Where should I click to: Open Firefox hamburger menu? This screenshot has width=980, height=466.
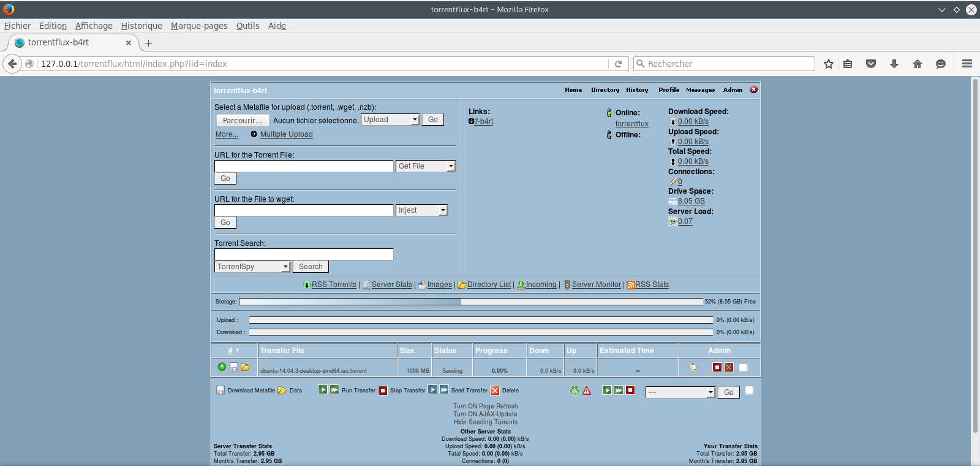[967, 64]
